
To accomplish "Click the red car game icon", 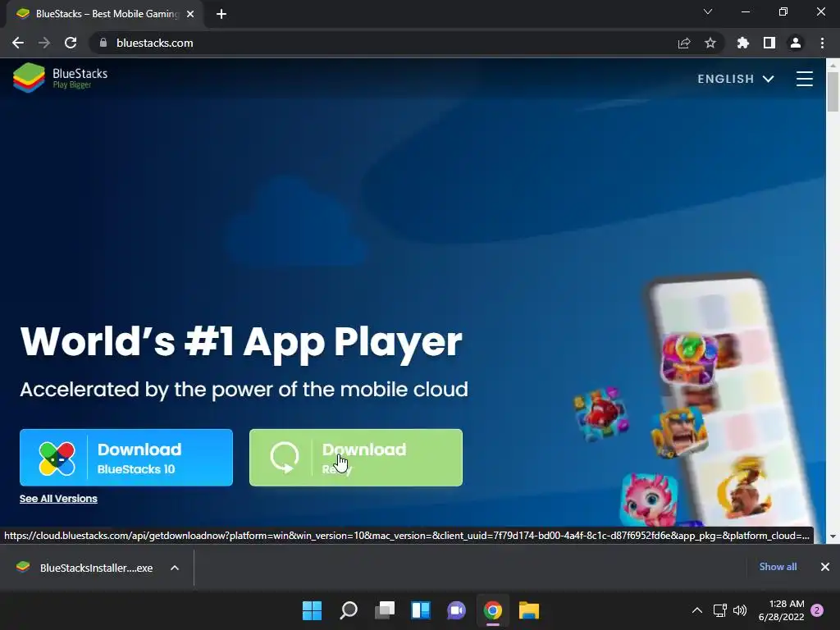I will (x=601, y=413).
